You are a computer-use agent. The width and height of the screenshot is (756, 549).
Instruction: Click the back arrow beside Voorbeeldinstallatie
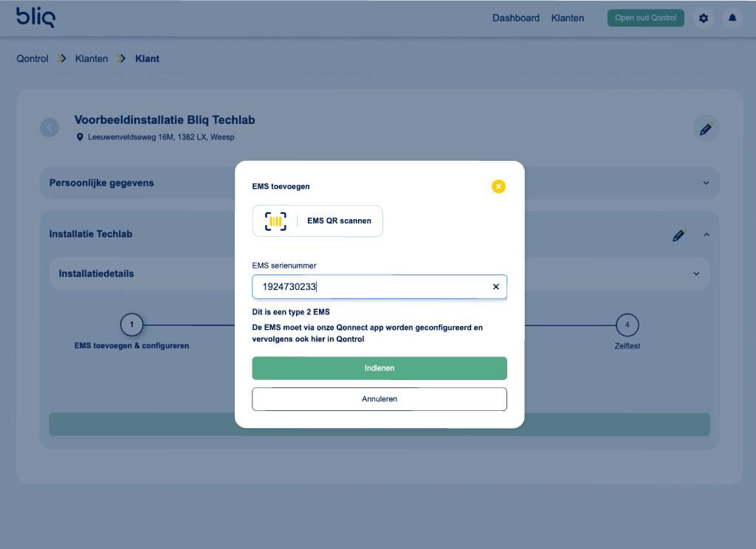pyautogui.click(x=49, y=128)
